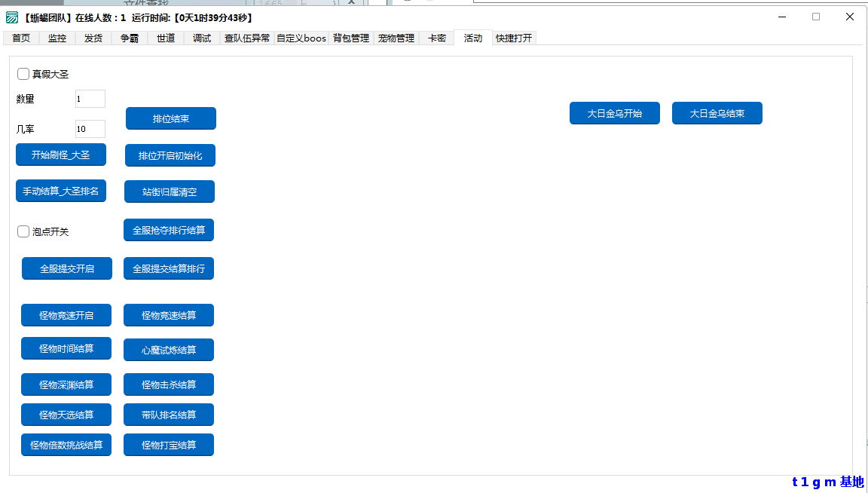Open the 监控 tab
Viewport: 868px width, 493px height.
point(57,38)
